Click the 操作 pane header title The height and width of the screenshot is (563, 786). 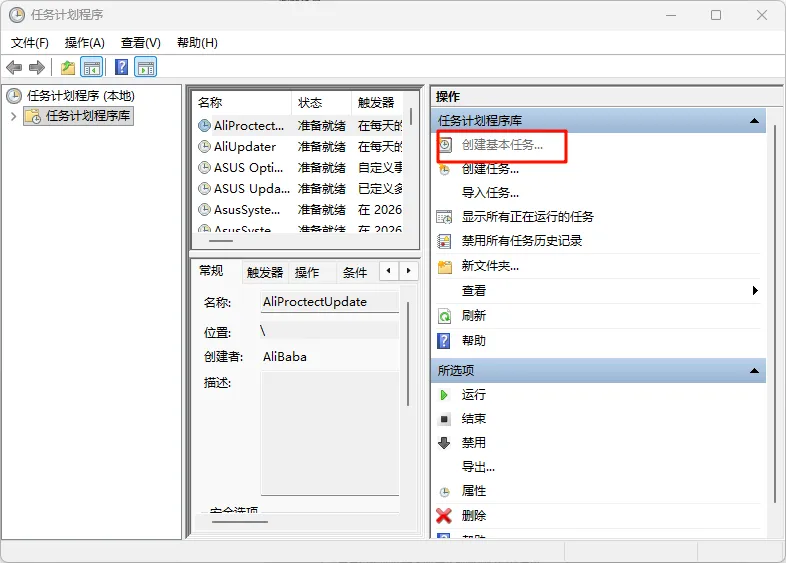[448, 96]
